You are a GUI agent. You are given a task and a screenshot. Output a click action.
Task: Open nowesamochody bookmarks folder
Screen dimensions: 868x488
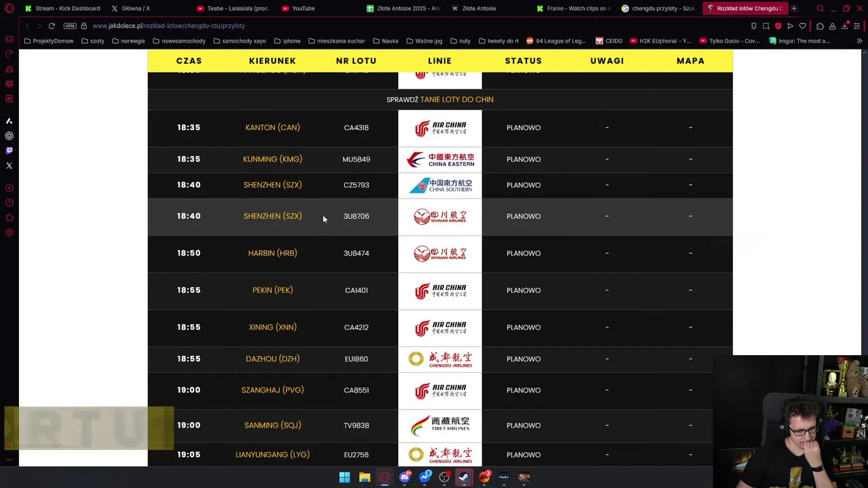pyautogui.click(x=179, y=41)
